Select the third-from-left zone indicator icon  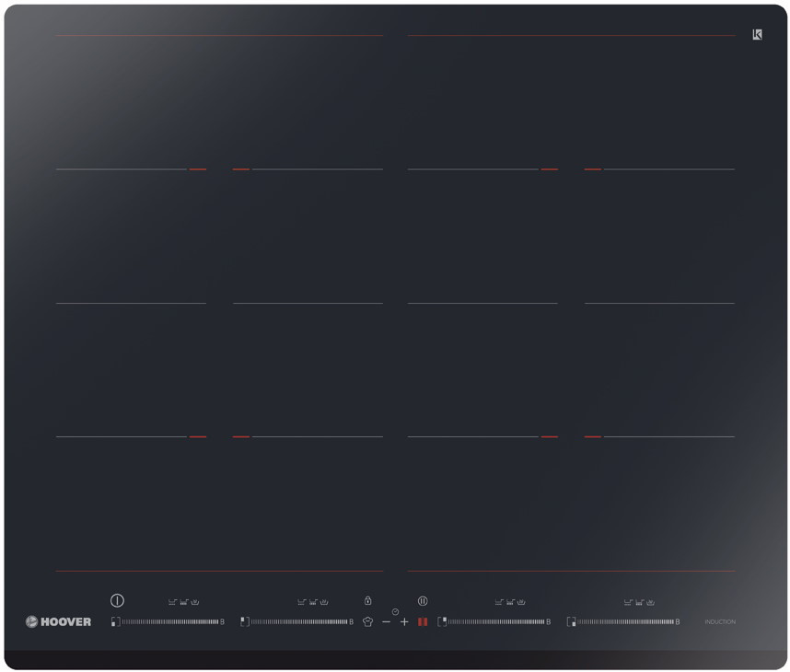click(442, 622)
